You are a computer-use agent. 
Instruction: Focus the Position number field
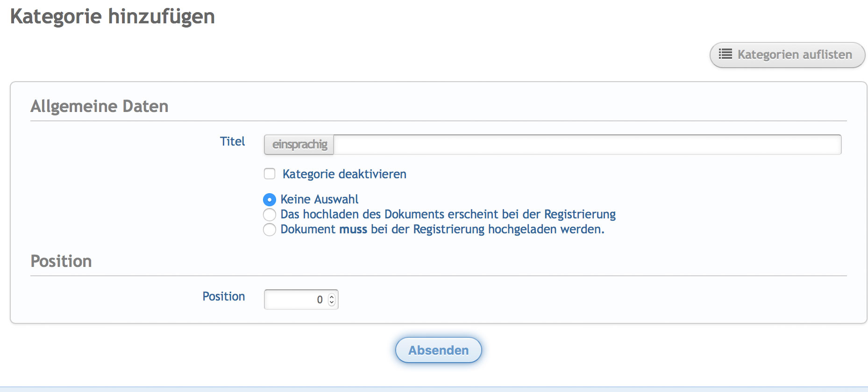[x=295, y=300]
